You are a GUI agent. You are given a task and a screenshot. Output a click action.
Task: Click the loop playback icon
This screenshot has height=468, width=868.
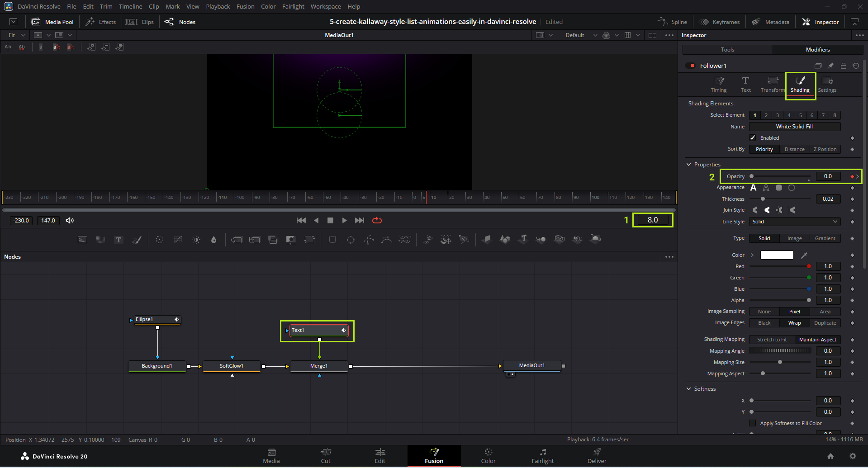pyautogui.click(x=377, y=220)
